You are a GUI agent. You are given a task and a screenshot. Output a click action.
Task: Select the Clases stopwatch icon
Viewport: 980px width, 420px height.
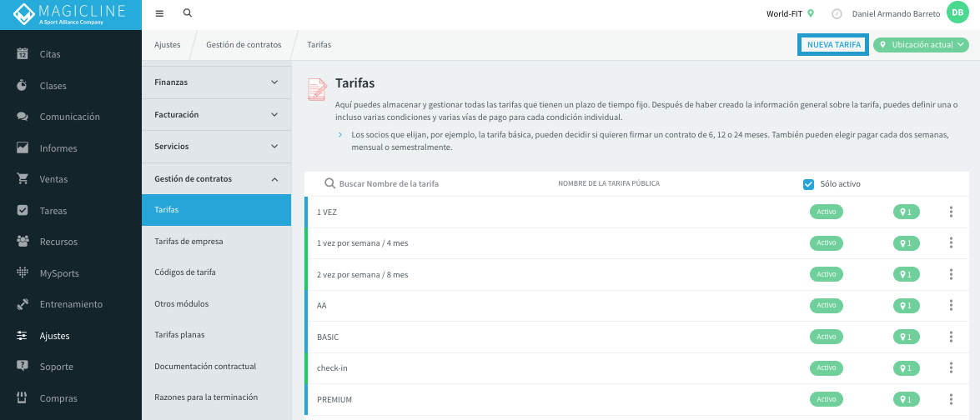(x=23, y=85)
